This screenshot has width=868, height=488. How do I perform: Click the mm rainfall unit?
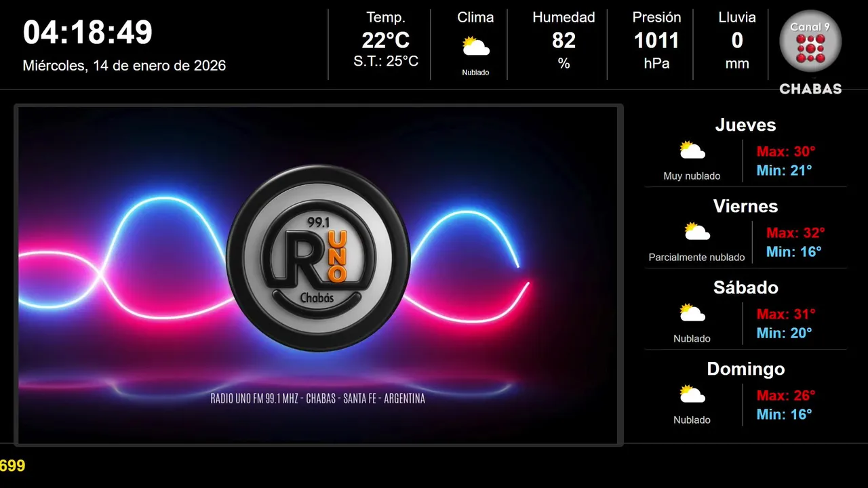(737, 64)
